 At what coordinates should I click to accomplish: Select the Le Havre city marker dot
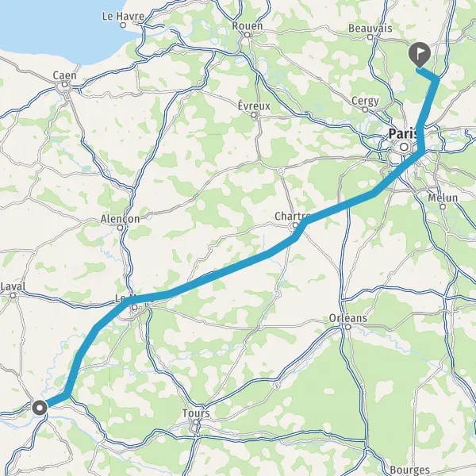123,25
